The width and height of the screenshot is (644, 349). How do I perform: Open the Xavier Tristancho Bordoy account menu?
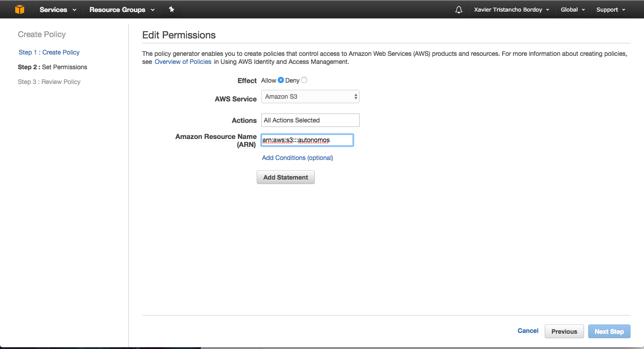(511, 9)
